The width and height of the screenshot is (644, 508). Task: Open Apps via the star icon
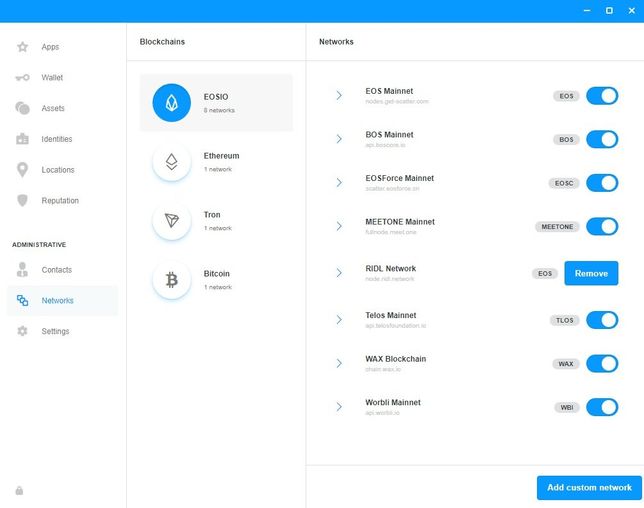(22, 47)
